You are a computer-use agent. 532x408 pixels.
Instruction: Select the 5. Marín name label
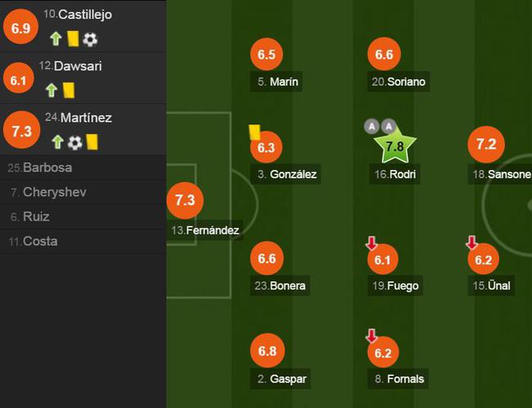(x=276, y=82)
